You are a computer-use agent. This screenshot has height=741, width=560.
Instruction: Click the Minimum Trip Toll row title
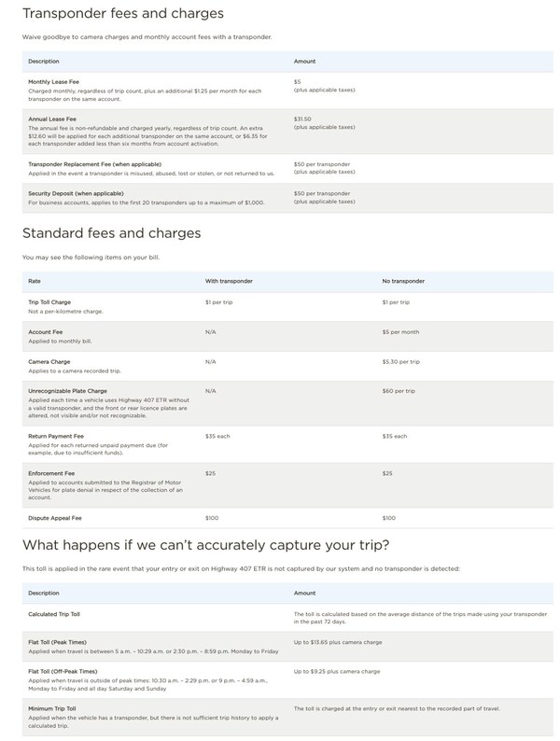point(53,708)
